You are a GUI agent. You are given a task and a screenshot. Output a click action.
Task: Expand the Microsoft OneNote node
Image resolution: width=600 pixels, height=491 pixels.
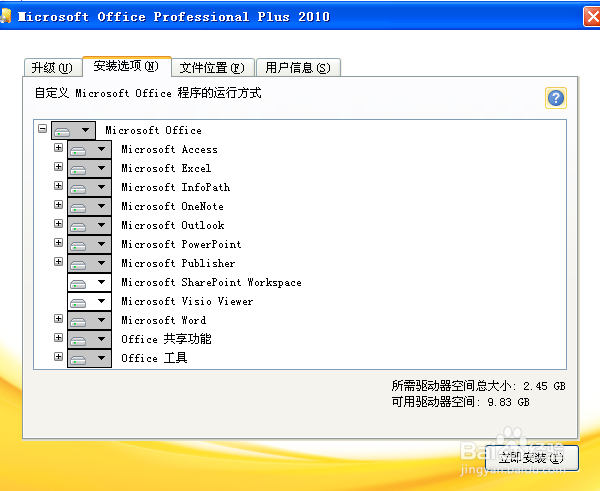[59, 204]
